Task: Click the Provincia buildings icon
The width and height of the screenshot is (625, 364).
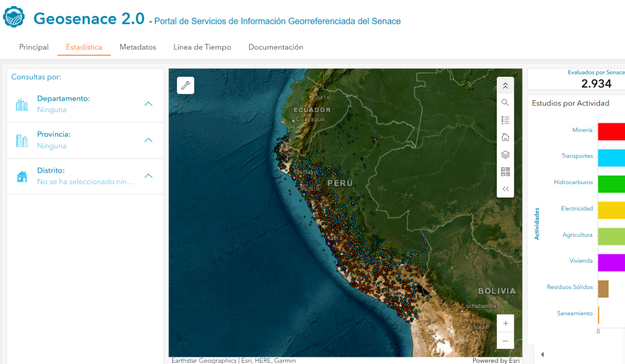Action: pos(22,140)
